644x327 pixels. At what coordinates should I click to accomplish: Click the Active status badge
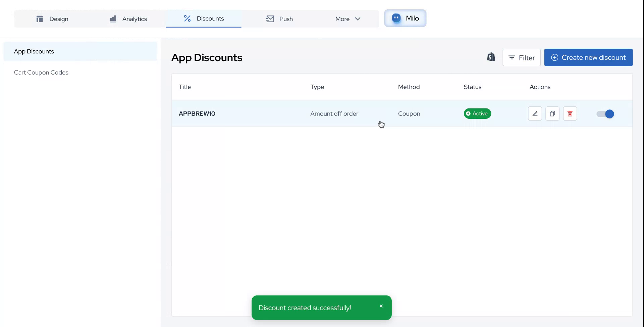click(477, 113)
